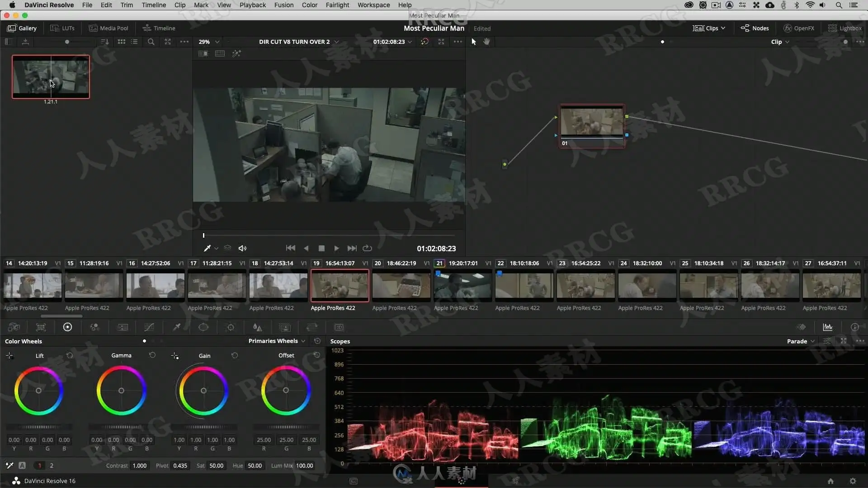Show the Keyframes panel
Image resolution: width=868 pixels, height=488 pixels.
(x=802, y=327)
